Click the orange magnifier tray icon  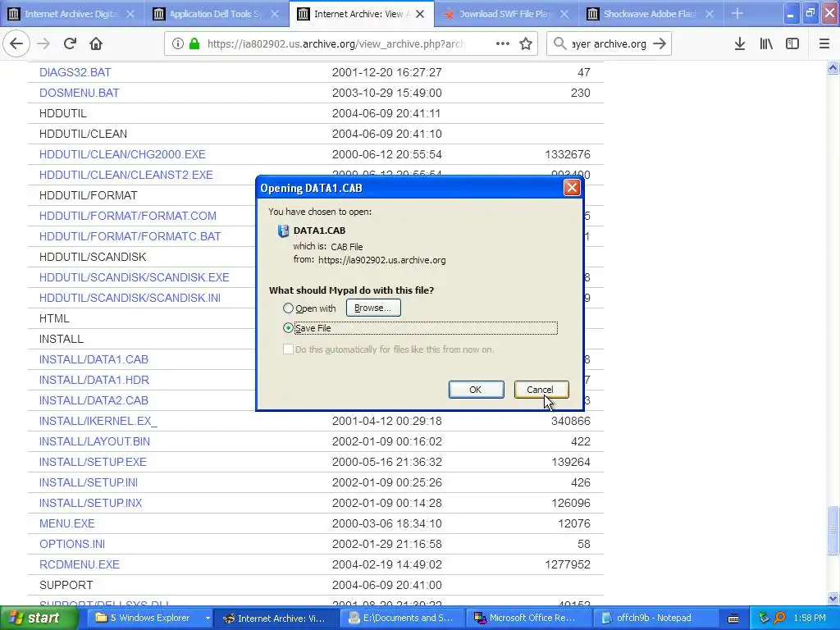780,619
